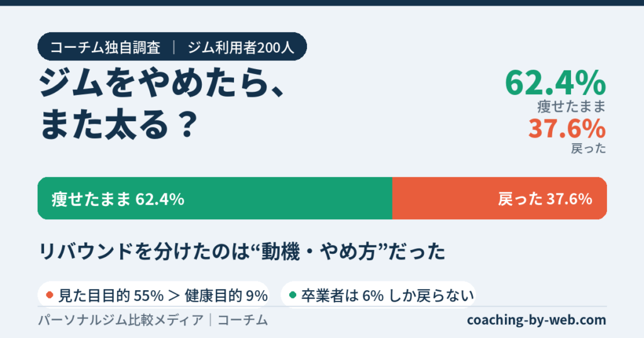
Task: Click the 卒業者は 6% しか戻らない chip
Action: (x=378, y=295)
